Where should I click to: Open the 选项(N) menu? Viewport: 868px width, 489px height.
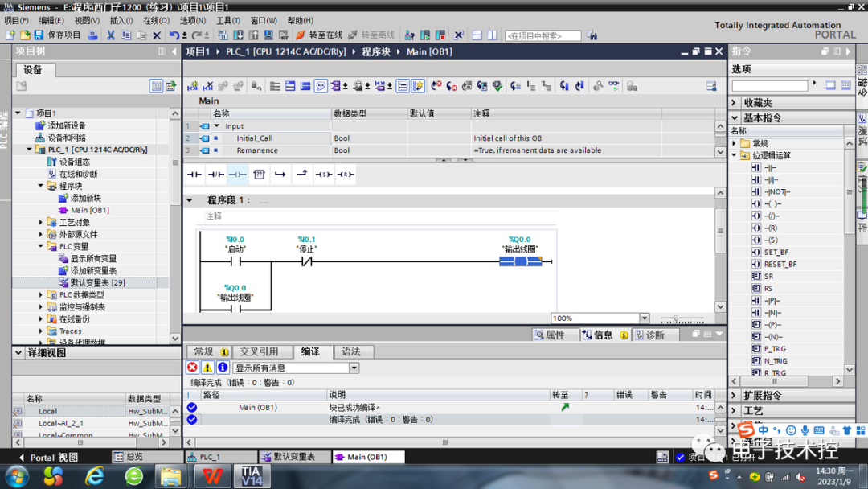[x=193, y=20]
